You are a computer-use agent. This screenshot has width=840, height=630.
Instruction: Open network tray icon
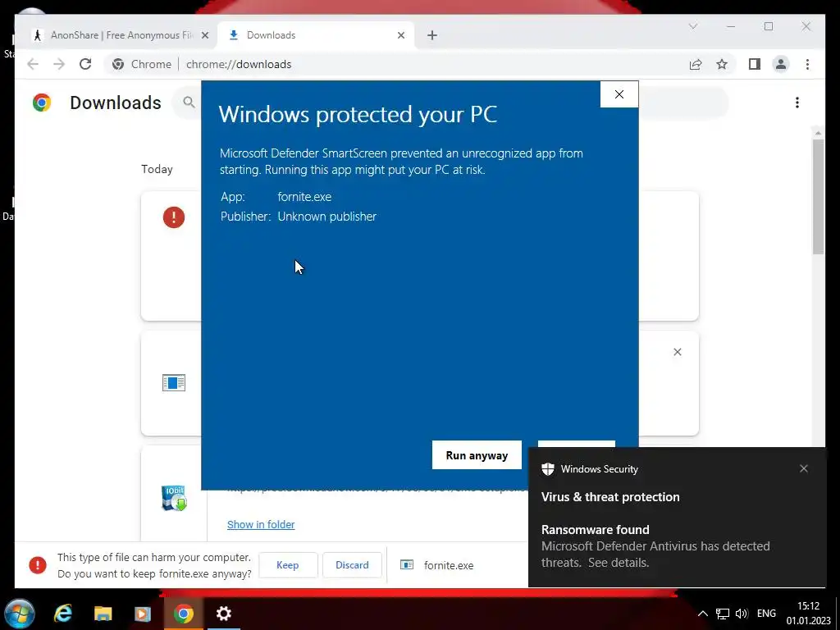(723, 614)
